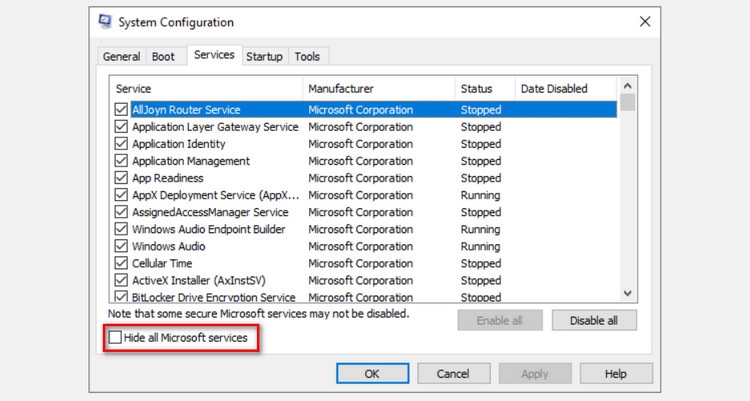The height and width of the screenshot is (401, 750).
Task: Toggle Windows Audio Endpoint Builder checkbox
Action: [x=121, y=229]
